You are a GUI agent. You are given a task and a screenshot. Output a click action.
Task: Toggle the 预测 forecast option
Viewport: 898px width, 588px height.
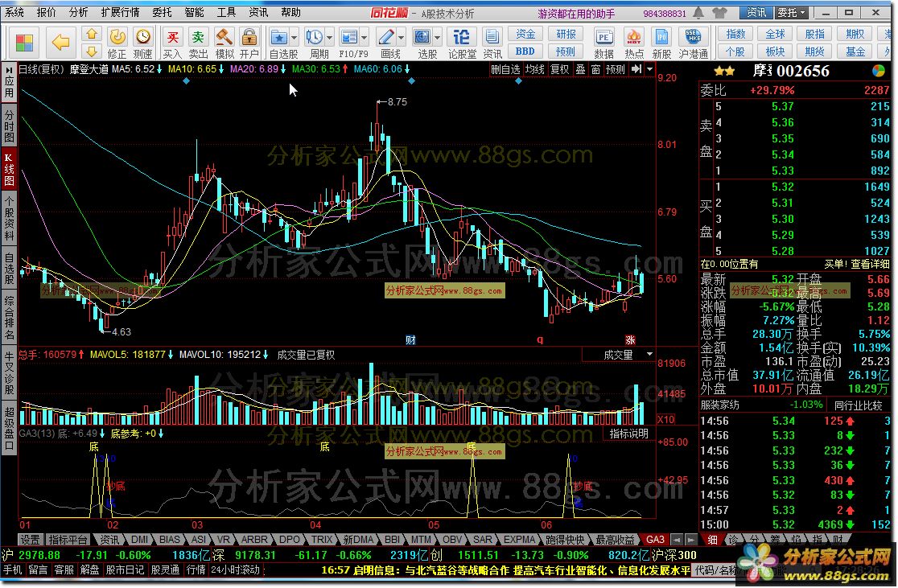pyautogui.click(x=616, y=69)
